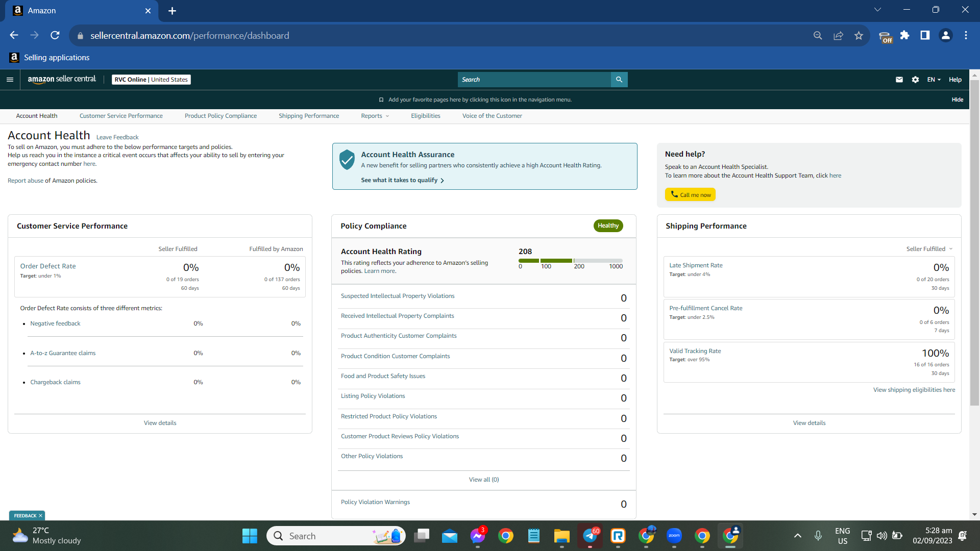Image resolution: width=980 pixels, height=551 pixels.
Task: Go back with browser back arrow
Action: (x=14, y=35)
